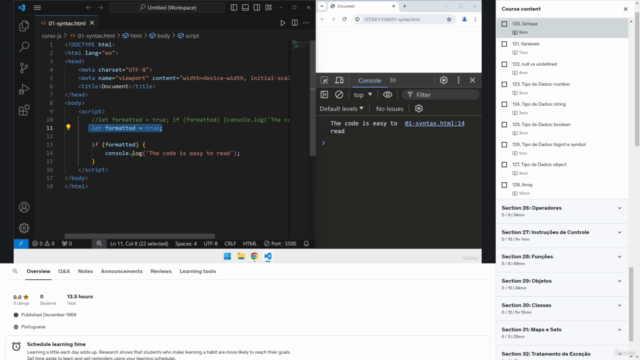Open the 01-syntax.html:14 source link
The width and height of the screenshot is (640, 360).
click(x=434, y=123)
